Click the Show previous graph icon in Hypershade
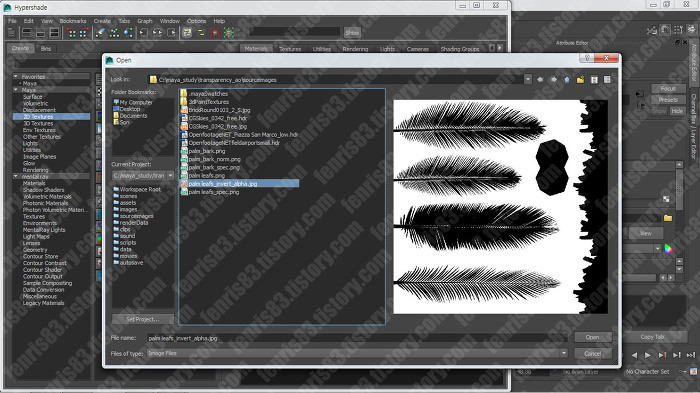700x393 pixels. (71, 33)
